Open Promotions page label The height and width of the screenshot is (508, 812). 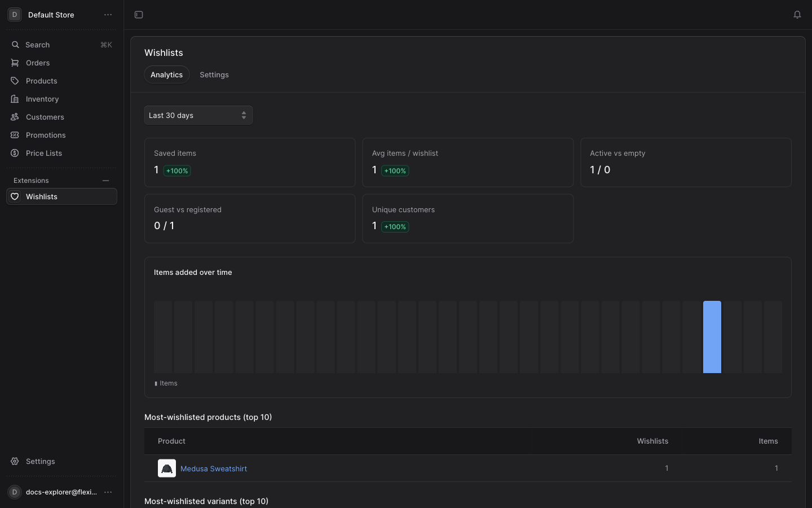pos(46,135)
